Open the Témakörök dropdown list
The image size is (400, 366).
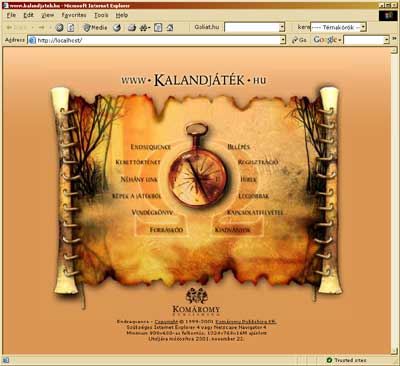pos(339,27)
